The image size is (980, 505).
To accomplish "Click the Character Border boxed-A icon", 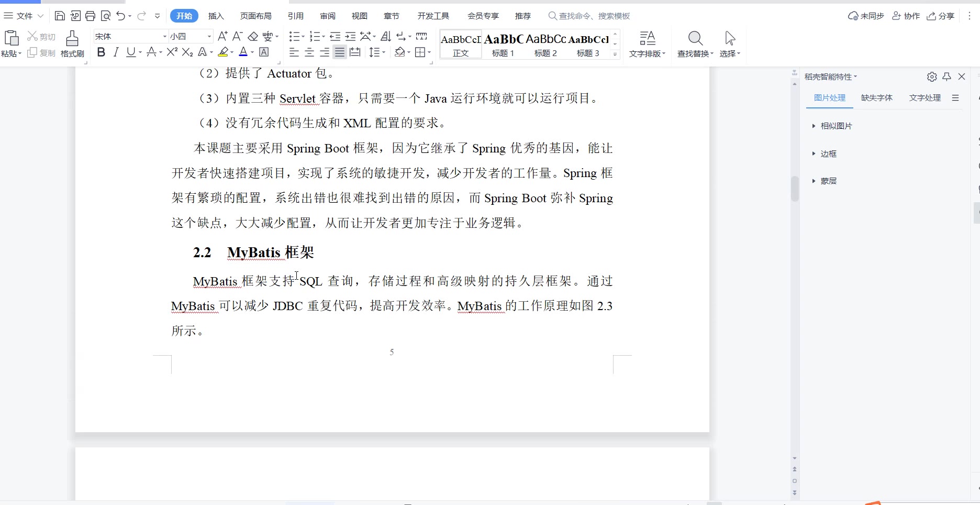I will 264,52.
